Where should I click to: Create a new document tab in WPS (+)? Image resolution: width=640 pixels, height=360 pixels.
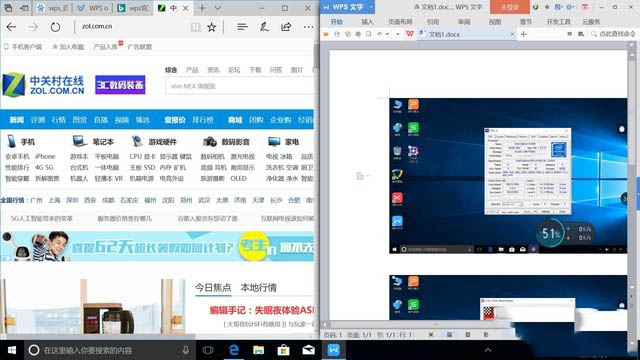(524, 35)
